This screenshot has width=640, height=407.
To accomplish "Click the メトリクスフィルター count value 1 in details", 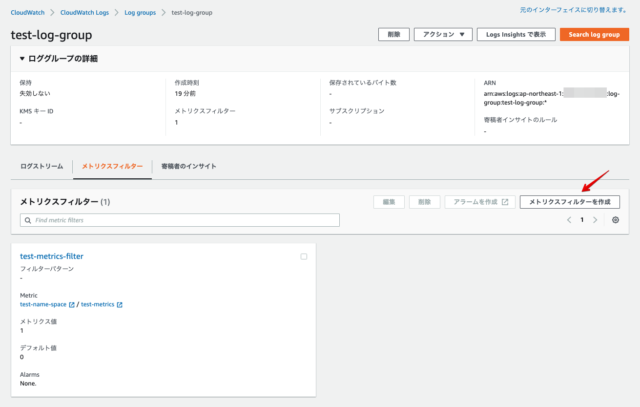I will 176,122.
